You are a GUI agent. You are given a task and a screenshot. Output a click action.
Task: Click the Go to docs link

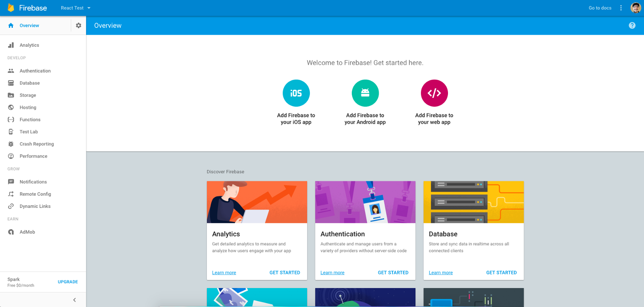[x=600, y=8]
